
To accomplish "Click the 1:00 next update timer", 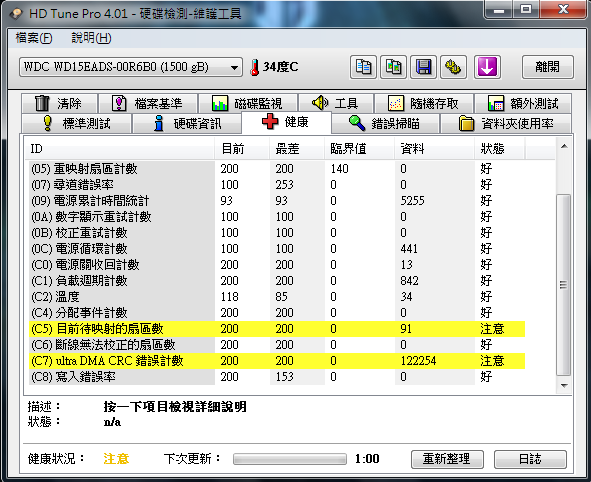I will coord(367,459).
